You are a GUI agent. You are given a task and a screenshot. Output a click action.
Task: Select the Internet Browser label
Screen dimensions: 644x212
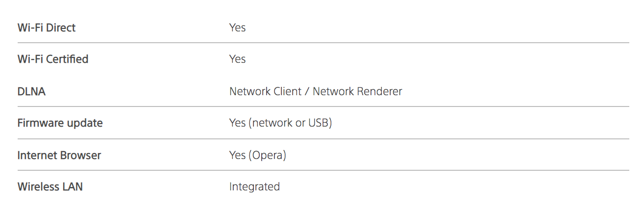coord(59,155)
